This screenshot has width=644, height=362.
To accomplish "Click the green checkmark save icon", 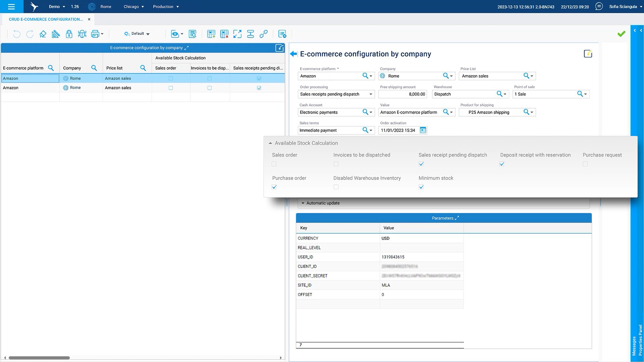I will 621,34.
